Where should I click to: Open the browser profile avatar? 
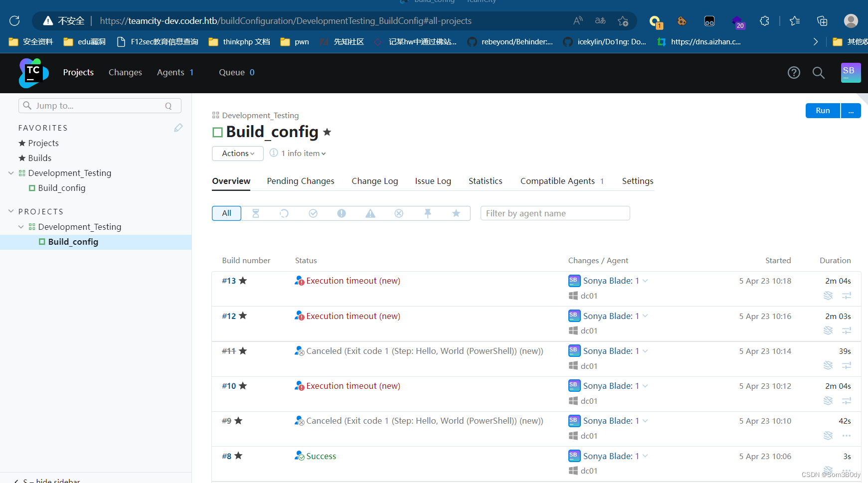tap(851, 21)
